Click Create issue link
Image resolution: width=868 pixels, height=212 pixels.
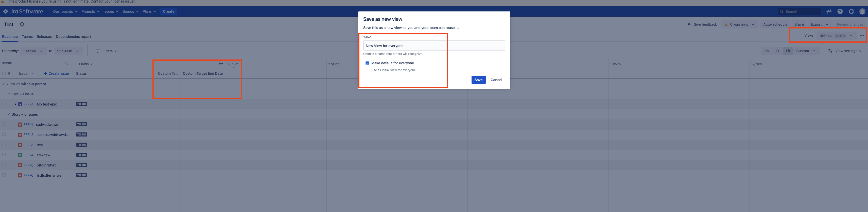pyautogui.click(x=56, y=74)
